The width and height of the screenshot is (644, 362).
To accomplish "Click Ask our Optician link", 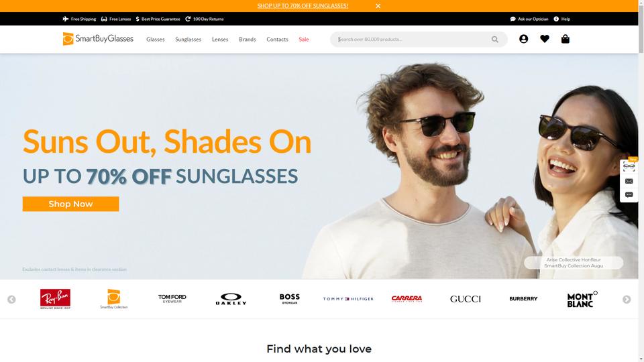I will click(529, 19).
